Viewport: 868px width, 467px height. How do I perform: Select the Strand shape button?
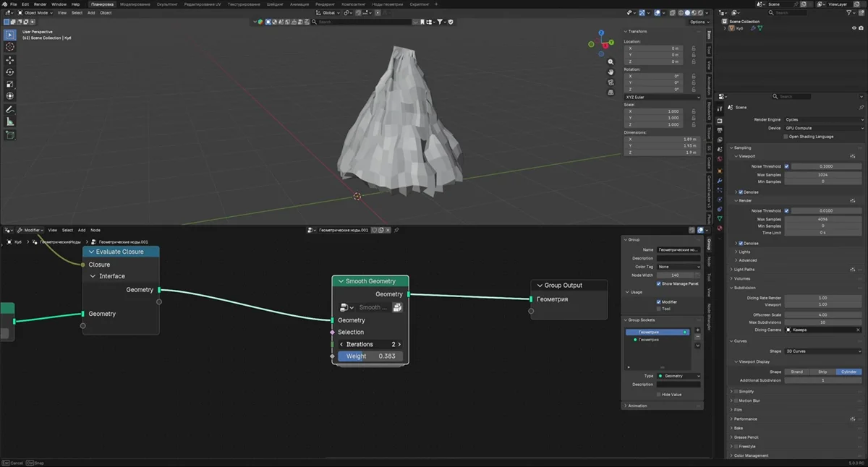796,372
